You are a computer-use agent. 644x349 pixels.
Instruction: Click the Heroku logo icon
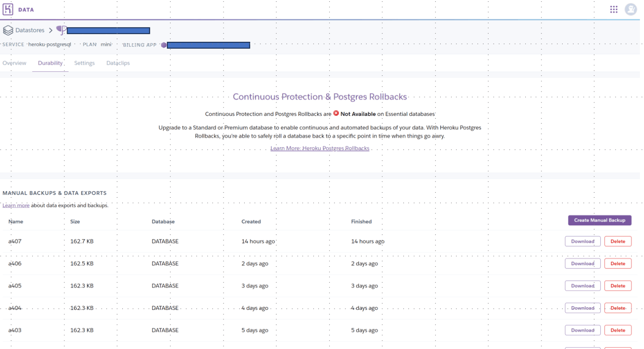(8, 9)
